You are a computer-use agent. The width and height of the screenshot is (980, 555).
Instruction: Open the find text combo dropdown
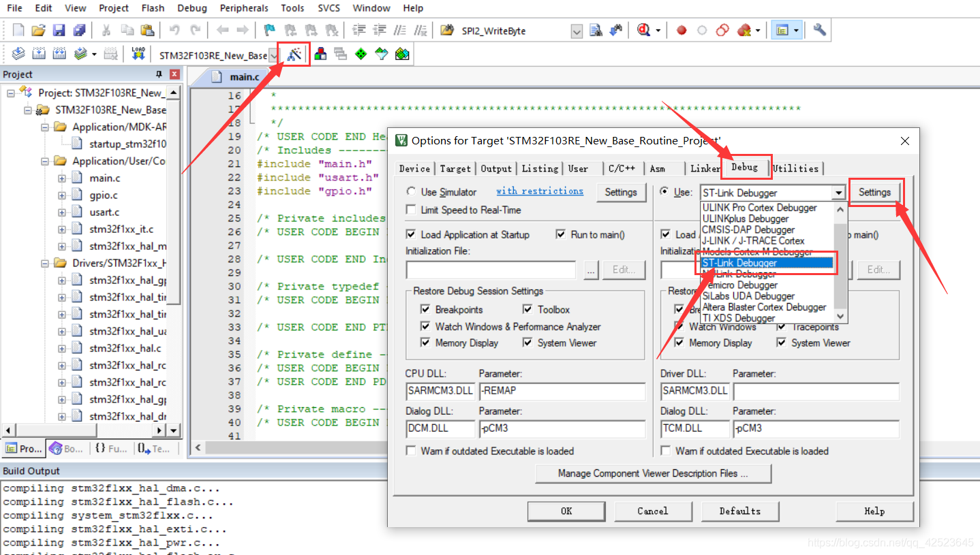click(x=577, y=31)
